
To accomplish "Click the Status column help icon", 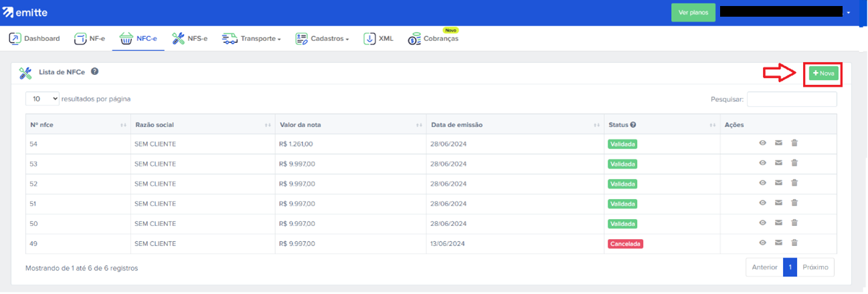I will tap(632, 124).
